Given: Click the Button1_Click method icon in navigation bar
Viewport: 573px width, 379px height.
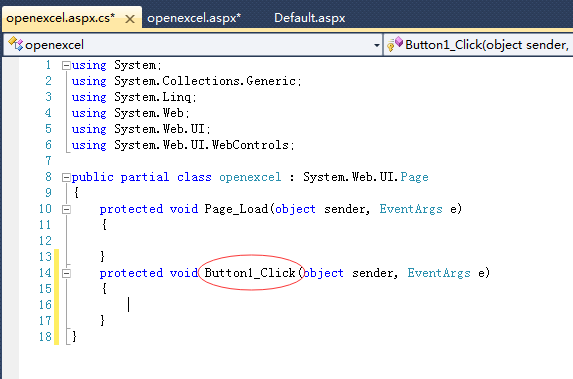Looking at the screenshot, I should 395,44.
